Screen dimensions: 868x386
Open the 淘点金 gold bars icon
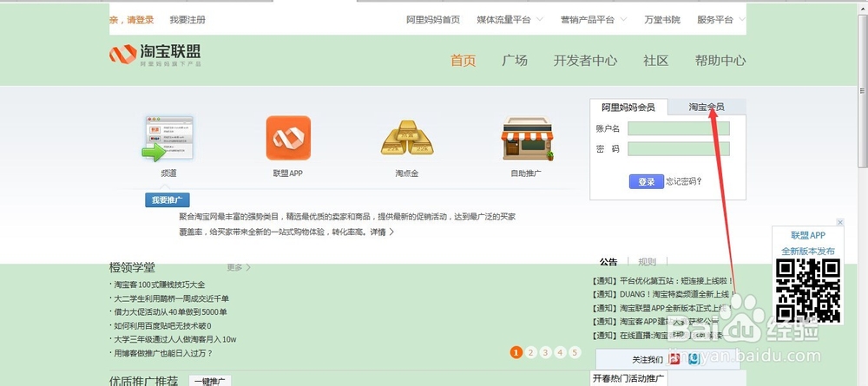[407, 138]
